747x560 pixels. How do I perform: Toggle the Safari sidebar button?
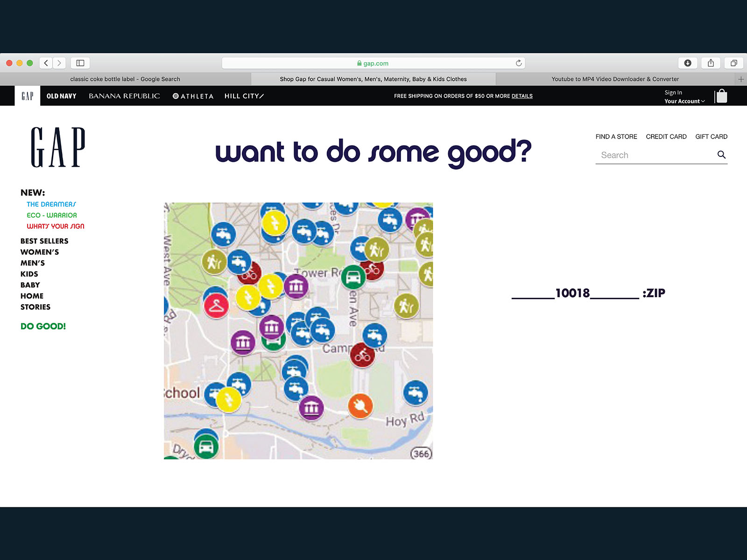[x=80, y=63]
